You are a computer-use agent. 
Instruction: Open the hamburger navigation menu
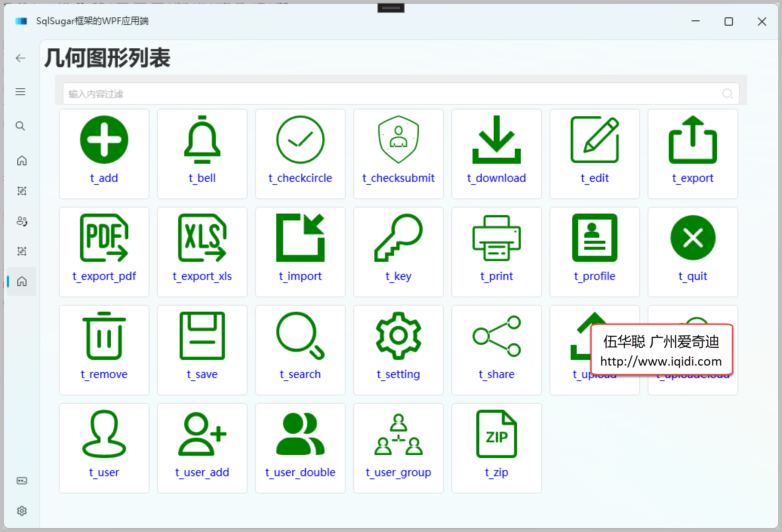20,91
